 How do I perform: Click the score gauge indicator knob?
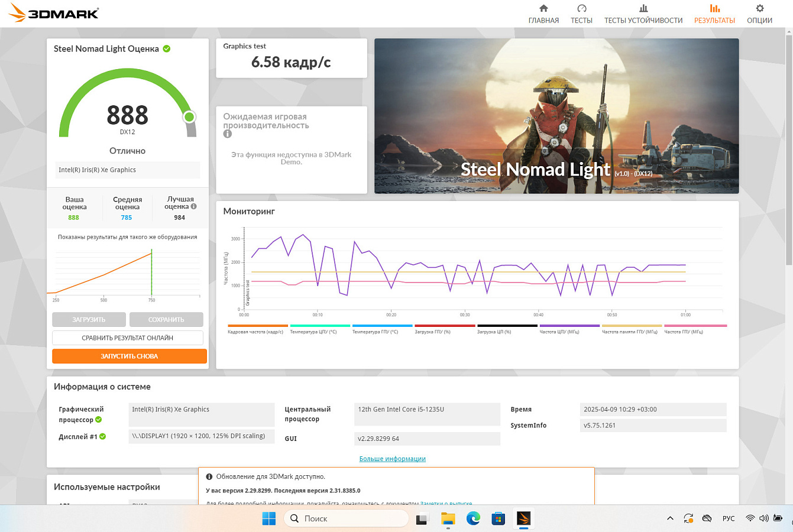tap(189, 116)
